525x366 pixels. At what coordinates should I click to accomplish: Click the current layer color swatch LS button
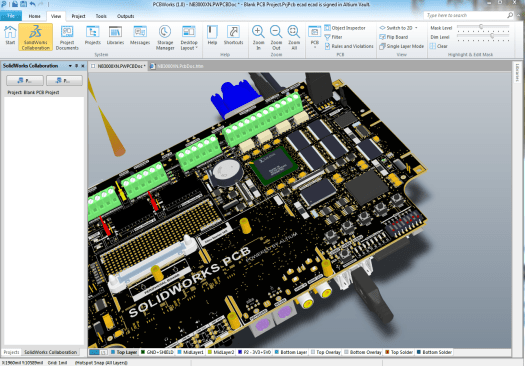coord(98,352)
